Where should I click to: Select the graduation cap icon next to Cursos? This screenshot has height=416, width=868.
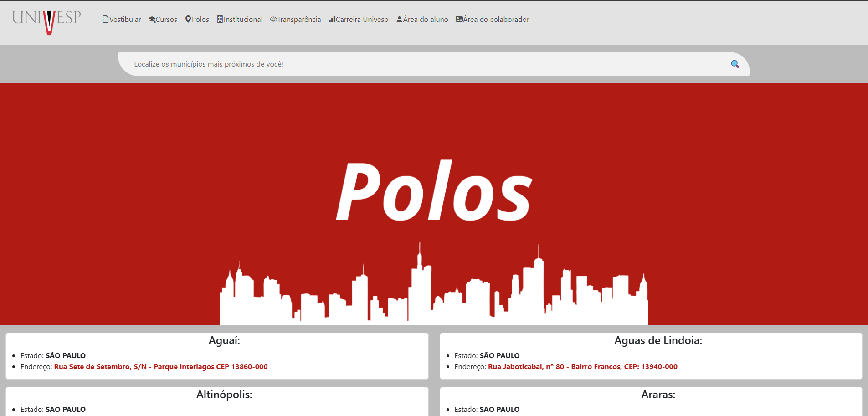151,19
